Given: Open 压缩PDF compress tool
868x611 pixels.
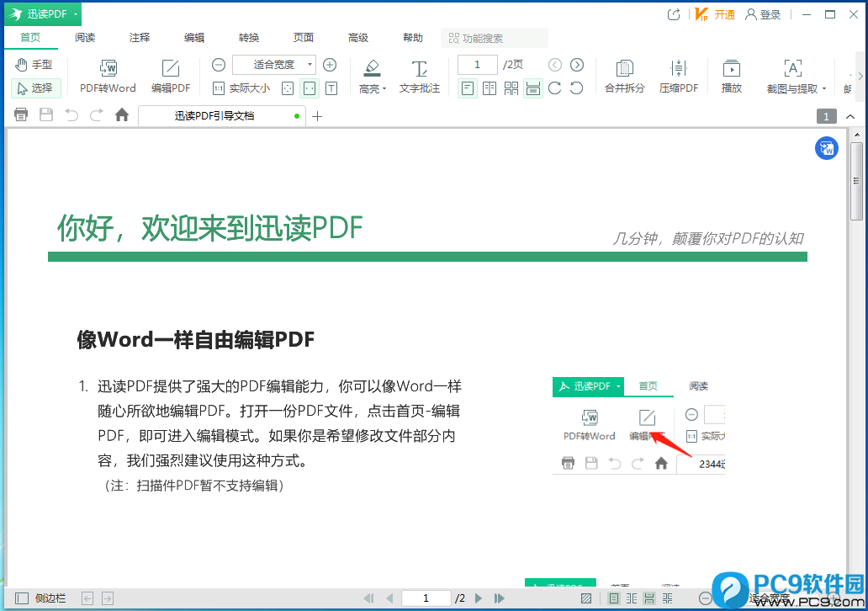Looking at the screenshot, I should (679, 77).
